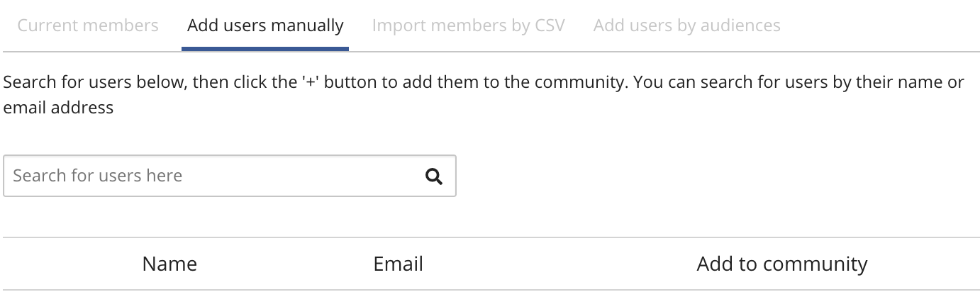Click the Name column header

(169, 264)
